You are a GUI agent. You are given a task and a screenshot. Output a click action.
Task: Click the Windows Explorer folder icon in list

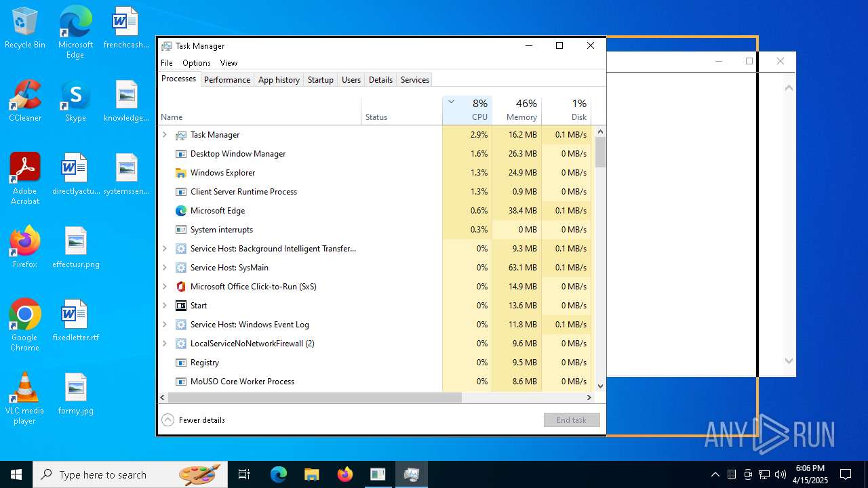pos(181,173)
